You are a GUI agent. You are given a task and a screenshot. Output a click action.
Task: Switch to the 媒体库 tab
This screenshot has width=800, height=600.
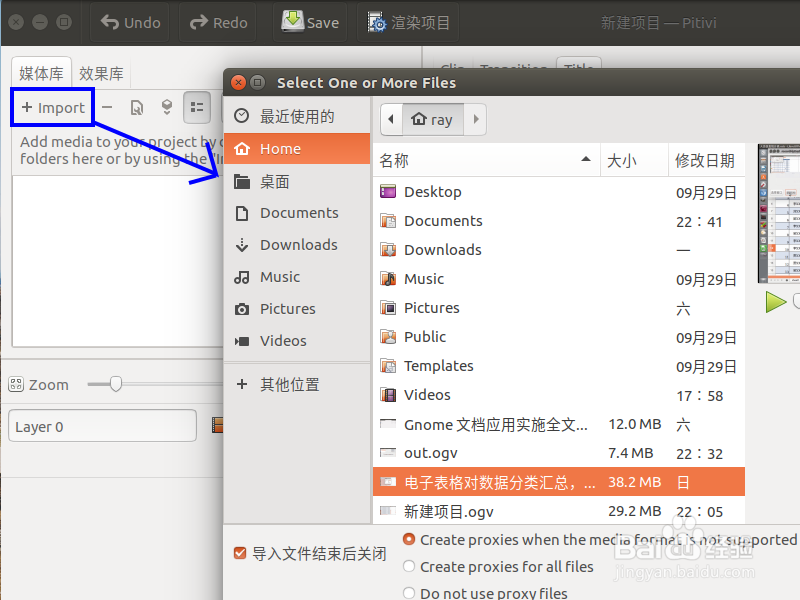point(41,73)
